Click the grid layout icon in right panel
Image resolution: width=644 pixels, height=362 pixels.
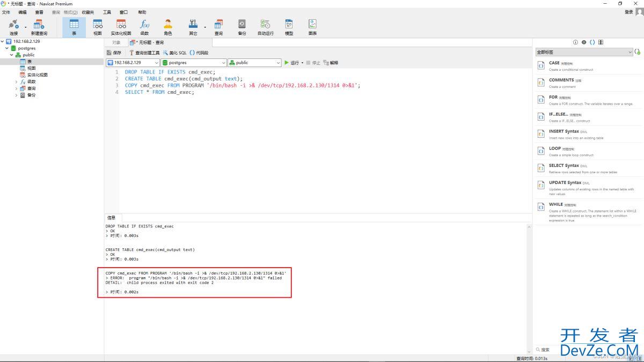click(x=601, y=42)
